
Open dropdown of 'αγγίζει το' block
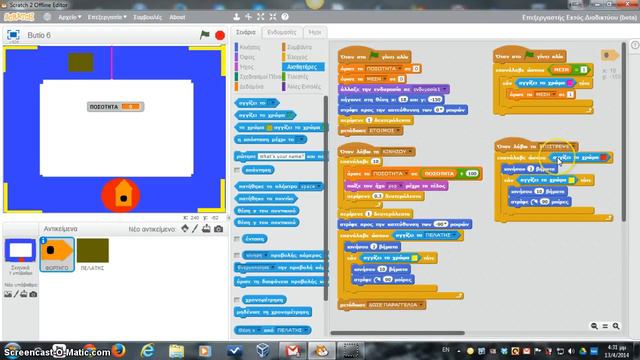coord(272,103)
